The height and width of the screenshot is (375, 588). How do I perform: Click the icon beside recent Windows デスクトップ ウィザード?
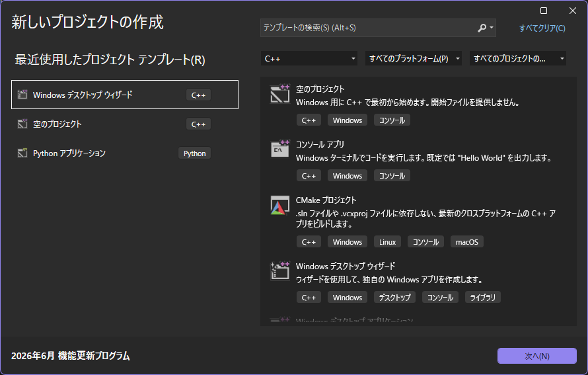pos(22,95)
